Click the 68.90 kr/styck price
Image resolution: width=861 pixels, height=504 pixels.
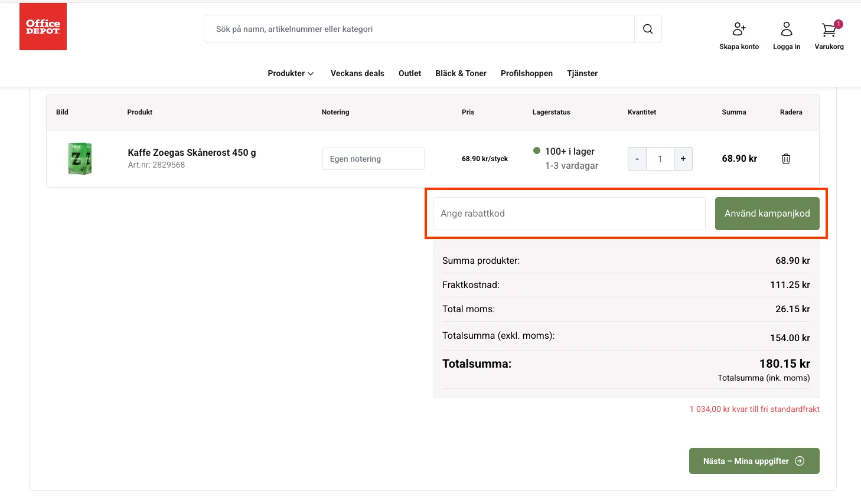pyautogui.click(x=485, y=159)
